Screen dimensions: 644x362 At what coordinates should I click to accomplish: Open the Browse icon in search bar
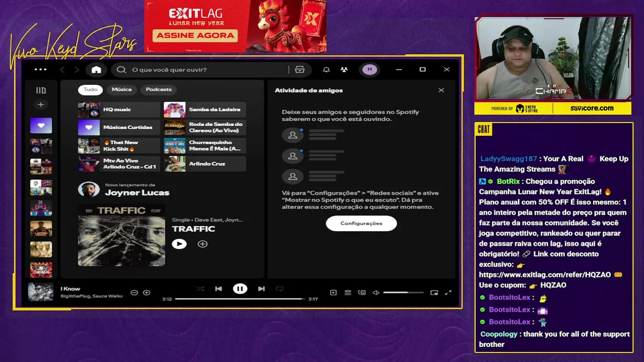[300, 69]
